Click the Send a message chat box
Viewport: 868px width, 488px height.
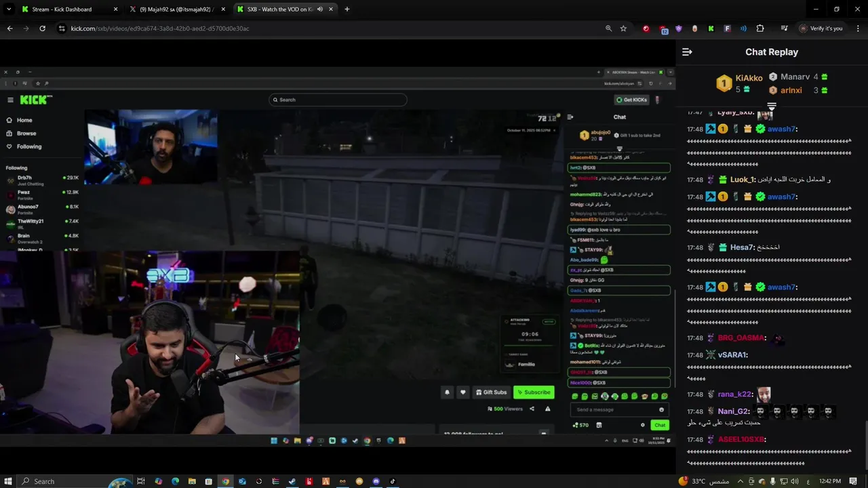[618, 409]
